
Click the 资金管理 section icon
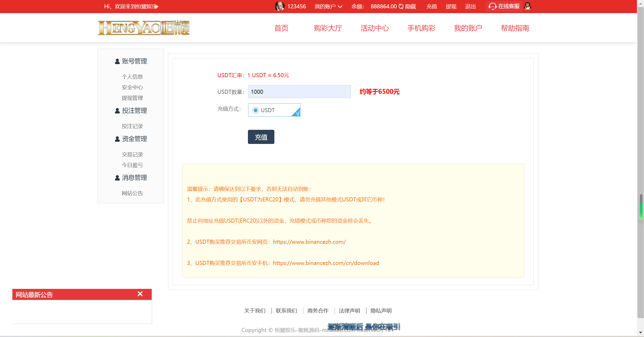pos(117,139)
